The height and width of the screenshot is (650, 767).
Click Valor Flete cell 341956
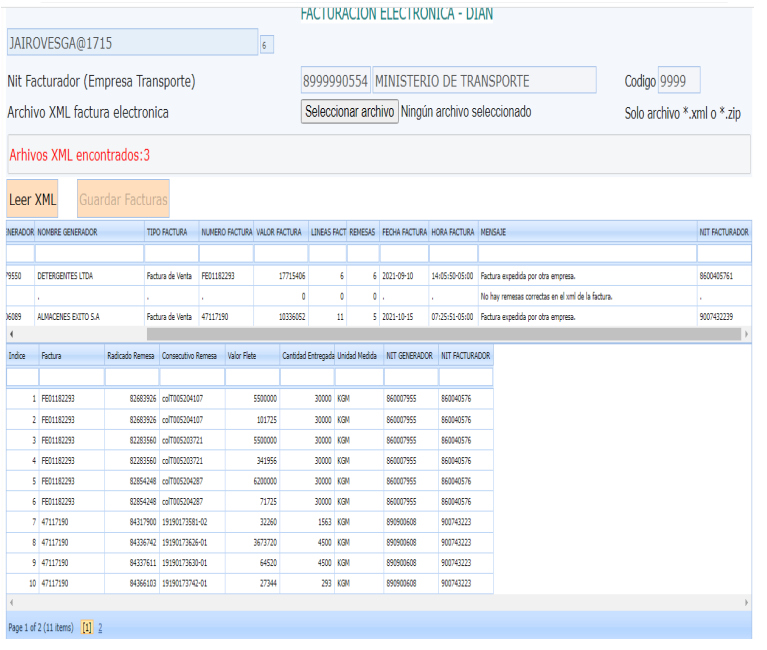point(252,461)
